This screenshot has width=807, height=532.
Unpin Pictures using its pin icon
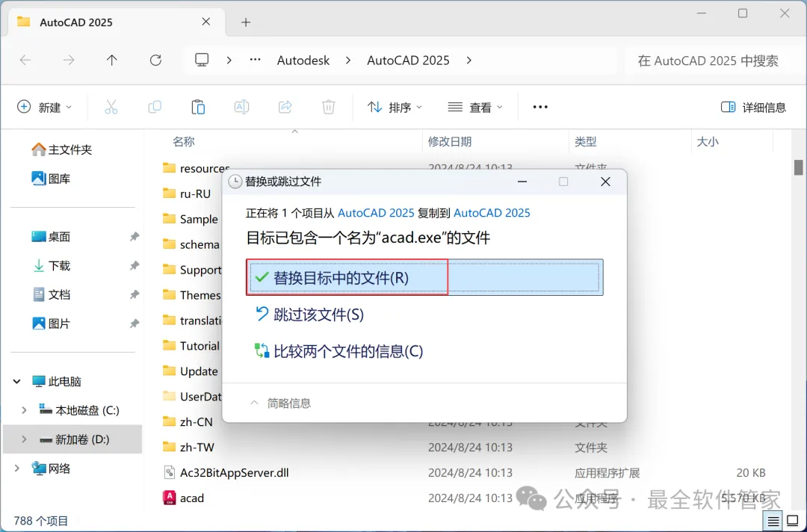(134, 324)
